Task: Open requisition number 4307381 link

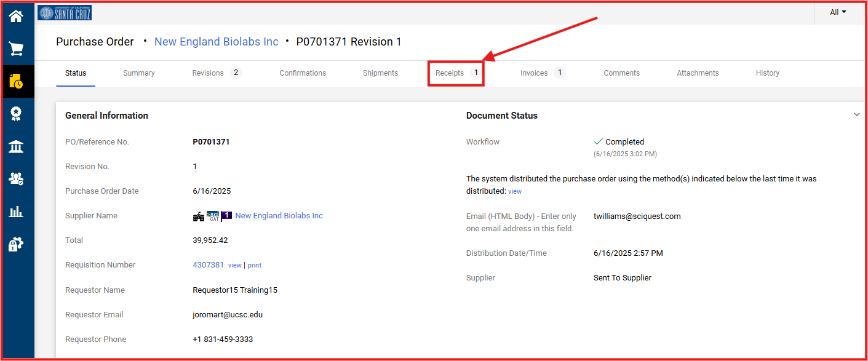Action: 208,265
